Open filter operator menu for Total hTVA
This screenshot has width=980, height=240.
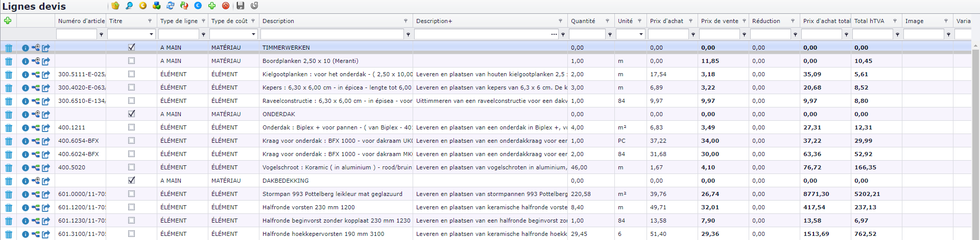[x=897, y=35]
